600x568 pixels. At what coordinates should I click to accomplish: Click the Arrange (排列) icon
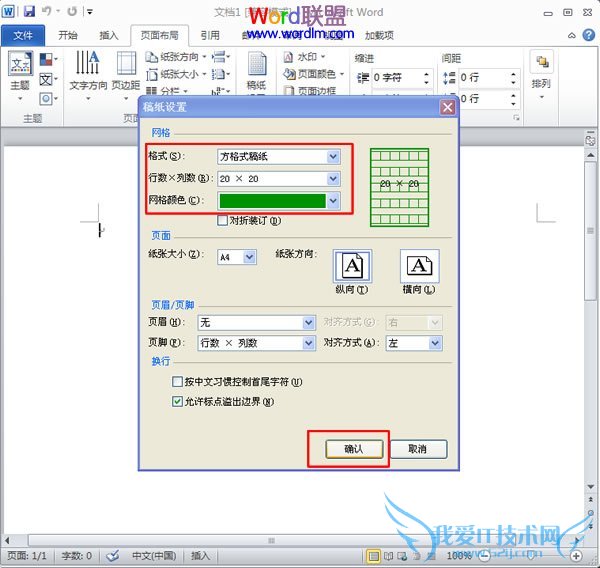[542, 62]
